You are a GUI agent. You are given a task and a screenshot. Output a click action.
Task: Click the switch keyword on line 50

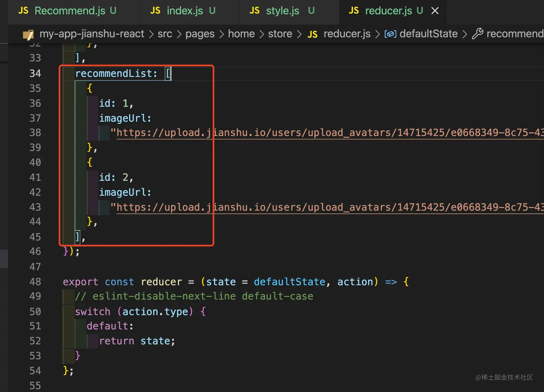pyautogui.click(x=92, y=312)
